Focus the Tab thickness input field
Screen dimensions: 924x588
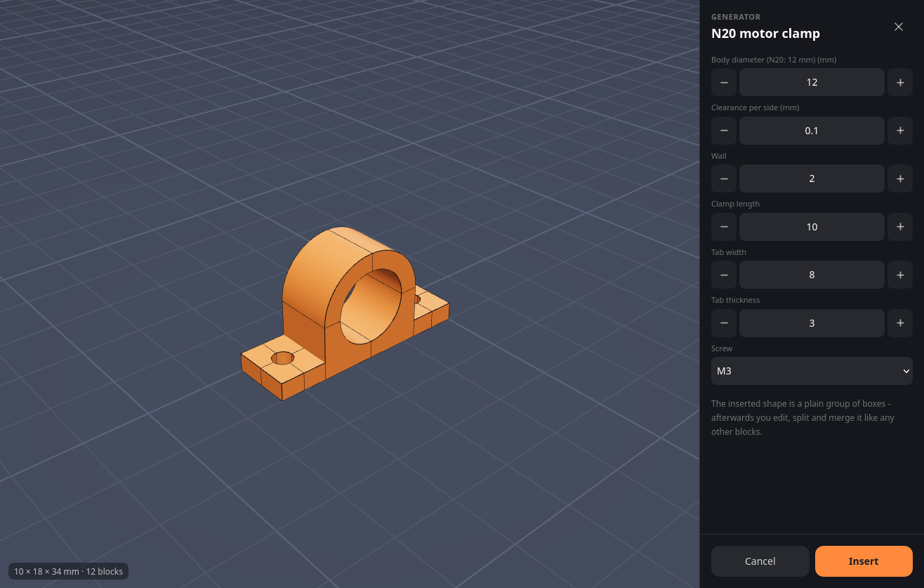pyautogui.click(x=812, y=323)
